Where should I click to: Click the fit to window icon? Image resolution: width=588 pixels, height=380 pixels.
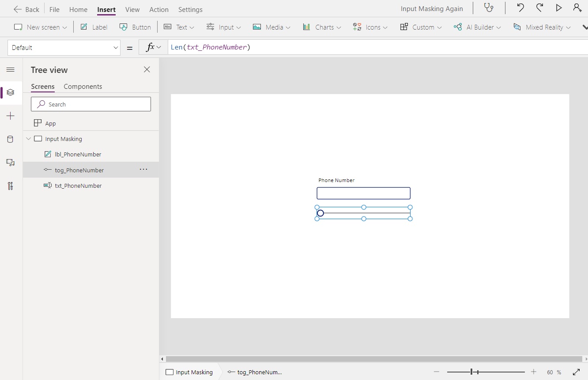[576, 372]
